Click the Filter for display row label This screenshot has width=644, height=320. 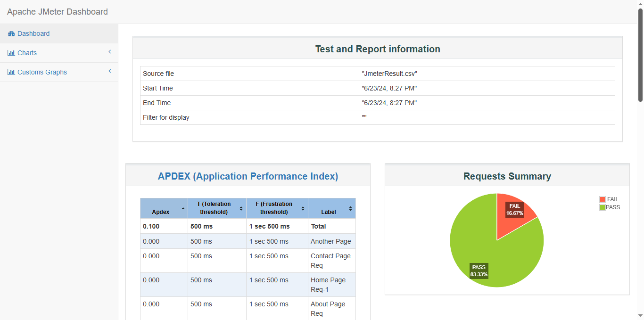click(166, 117)
